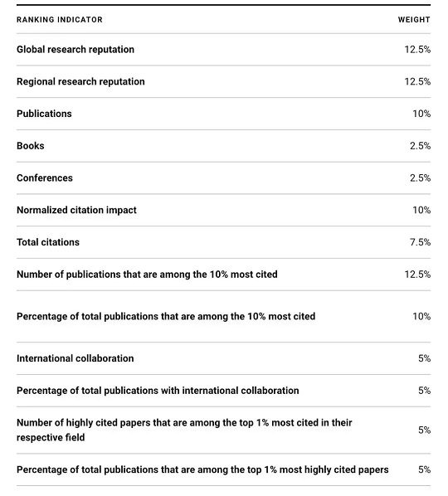Click the Total citations label
Viewport: 448px width, 496px height.
[x=48, y=242]
